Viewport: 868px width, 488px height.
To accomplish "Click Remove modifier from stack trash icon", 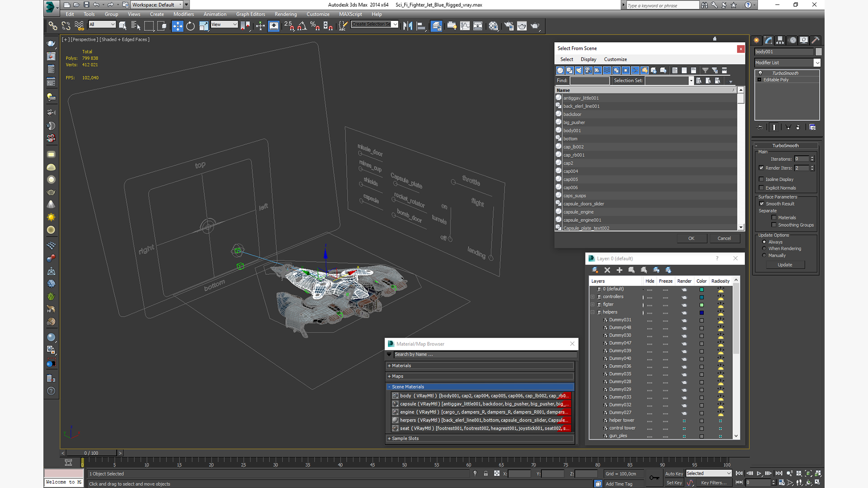I will point(798,127).
